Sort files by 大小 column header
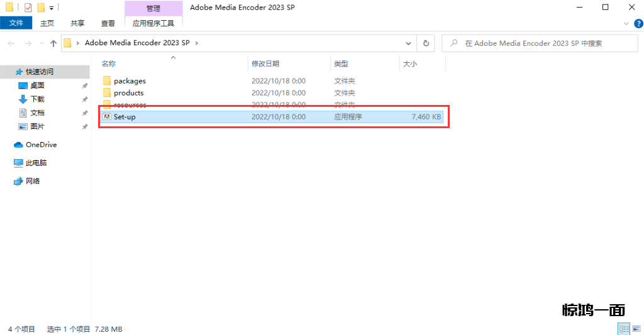This screenshot has width=644, height=335. (409, 63)
